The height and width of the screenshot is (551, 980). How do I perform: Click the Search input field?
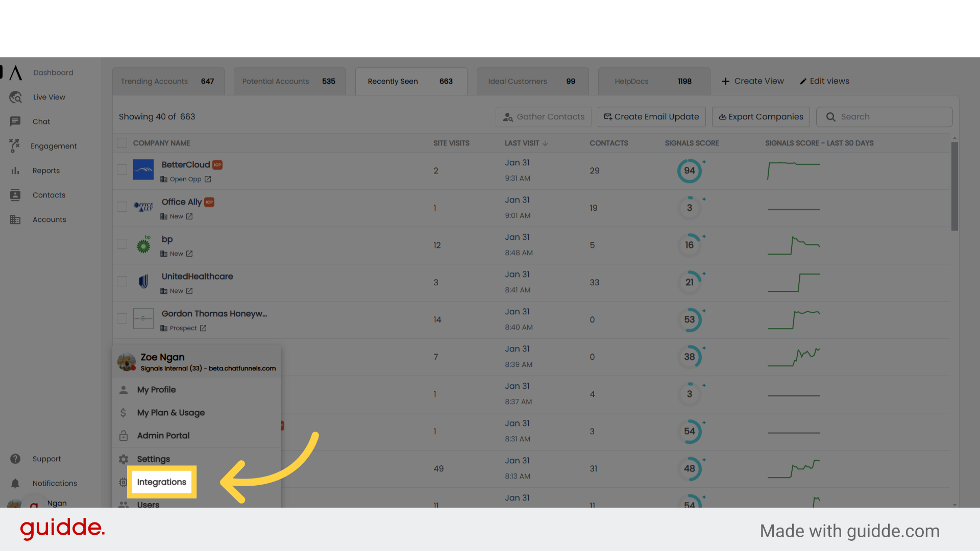pyautogui.click(x=885, y=117)
